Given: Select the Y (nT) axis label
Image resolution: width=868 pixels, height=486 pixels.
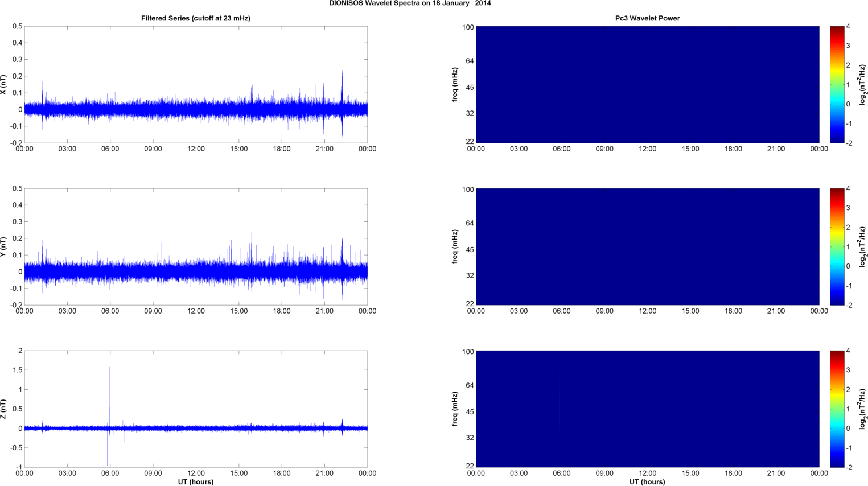Looking at the screenshot, I should 4,247.
